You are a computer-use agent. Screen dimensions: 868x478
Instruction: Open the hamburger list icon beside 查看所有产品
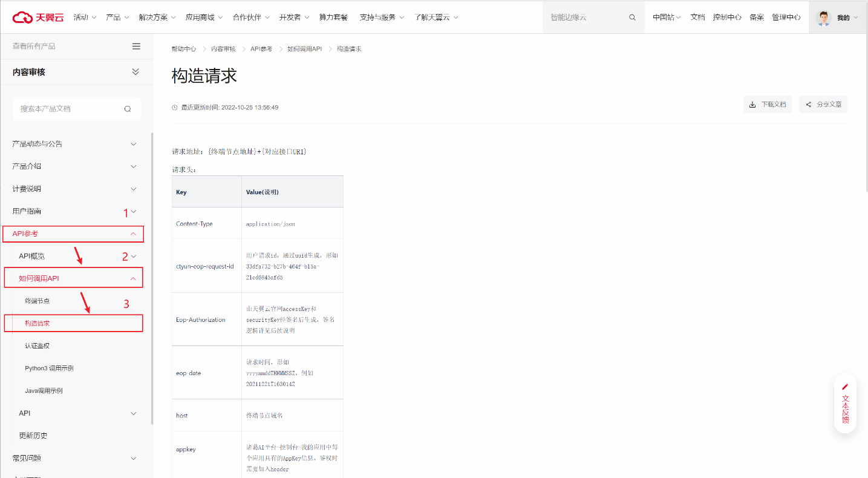136,47
